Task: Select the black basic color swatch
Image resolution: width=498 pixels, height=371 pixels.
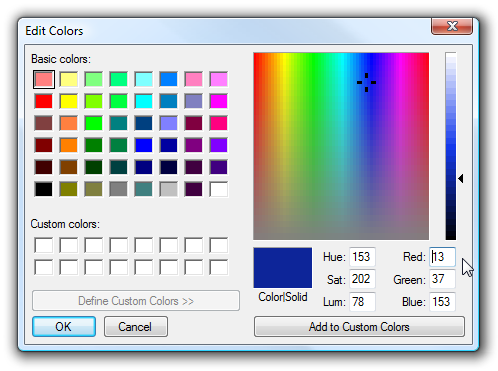Action: pos(44,189)
